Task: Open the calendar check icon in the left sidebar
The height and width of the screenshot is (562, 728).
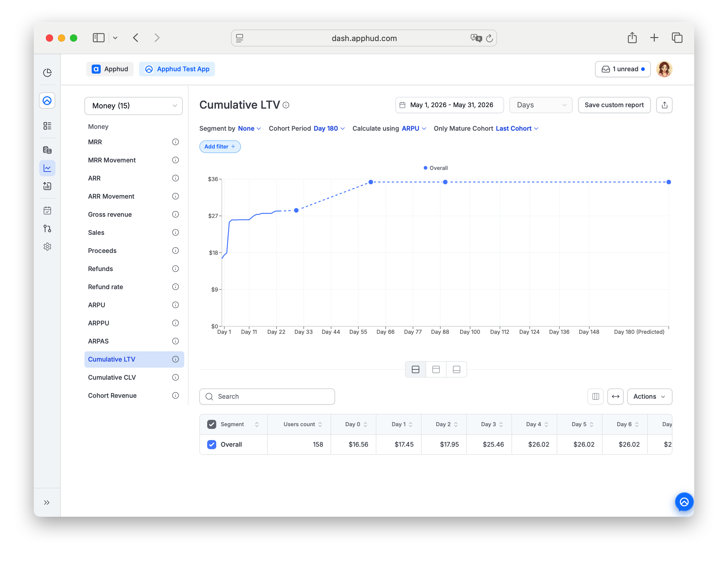Action: (x=47, y=210)
